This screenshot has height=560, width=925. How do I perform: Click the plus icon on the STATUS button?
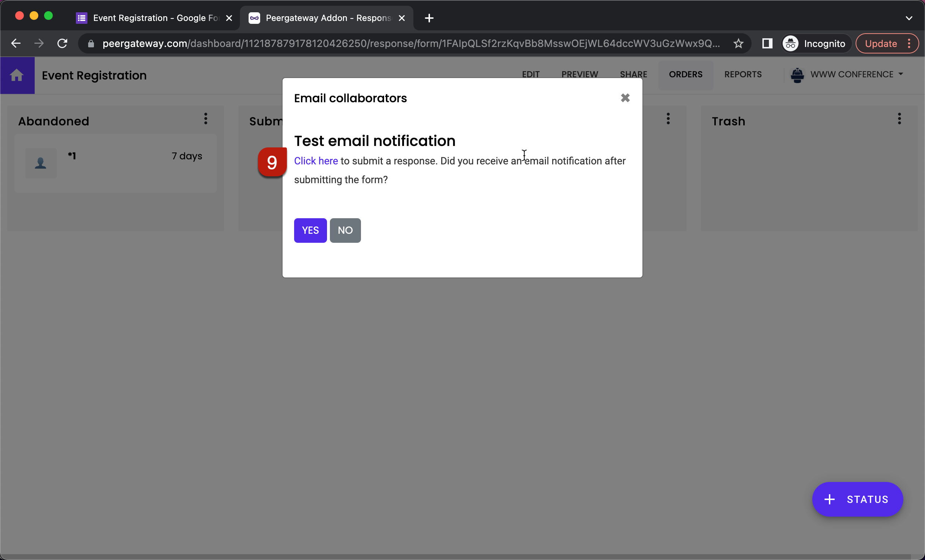click(x=830, y=499)
